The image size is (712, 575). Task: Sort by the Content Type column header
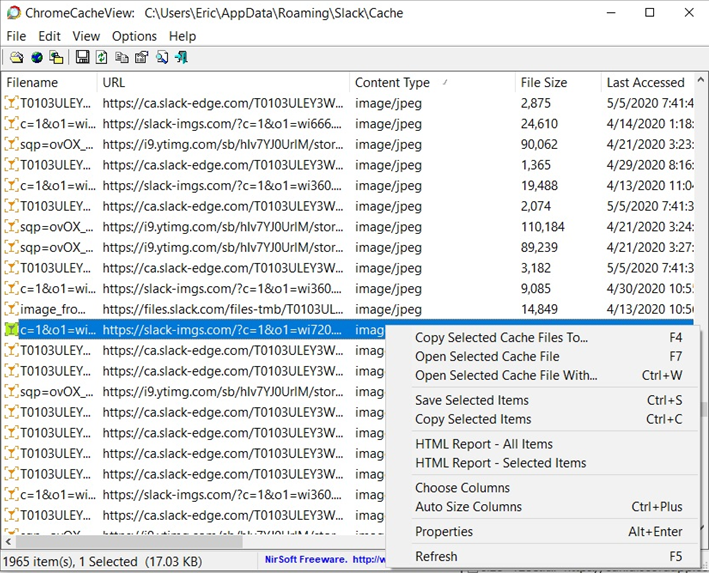392,83
